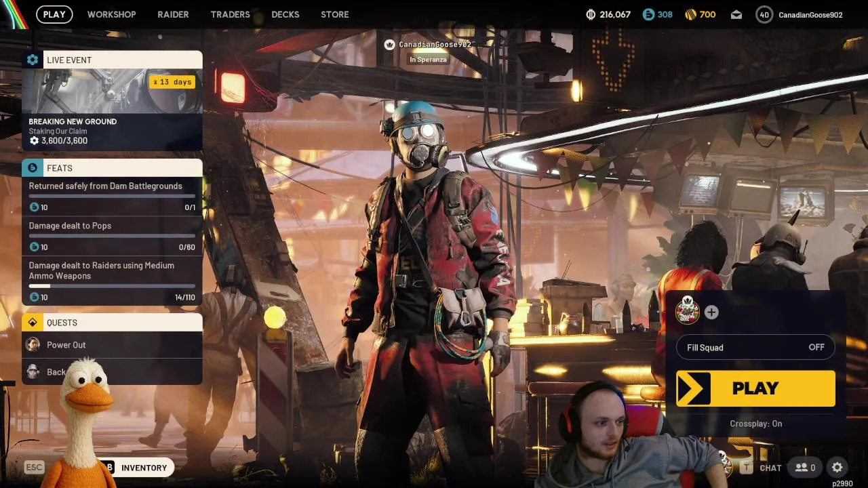
Task: Click the Crossplay: On setting
Action: [x=755, y=424]
